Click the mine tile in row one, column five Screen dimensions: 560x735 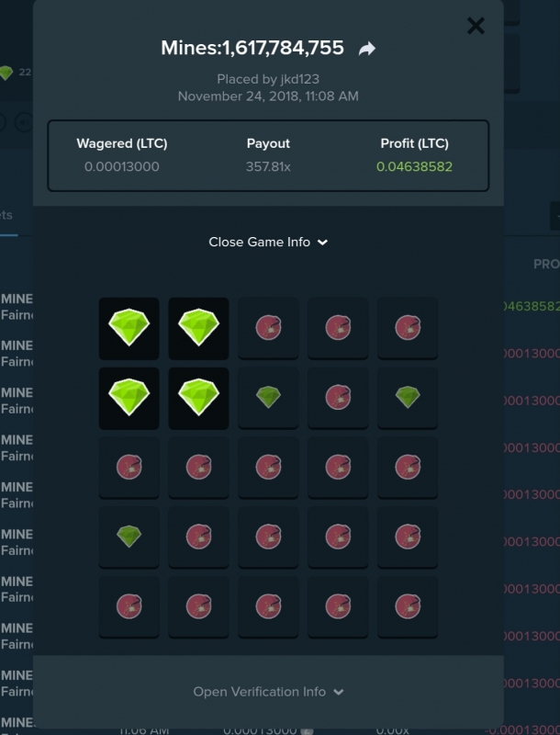pos(408,328)
